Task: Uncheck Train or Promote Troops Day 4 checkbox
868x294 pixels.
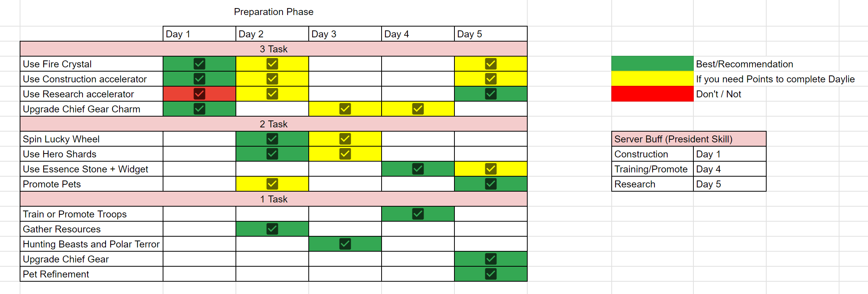Action: point(418,214)
